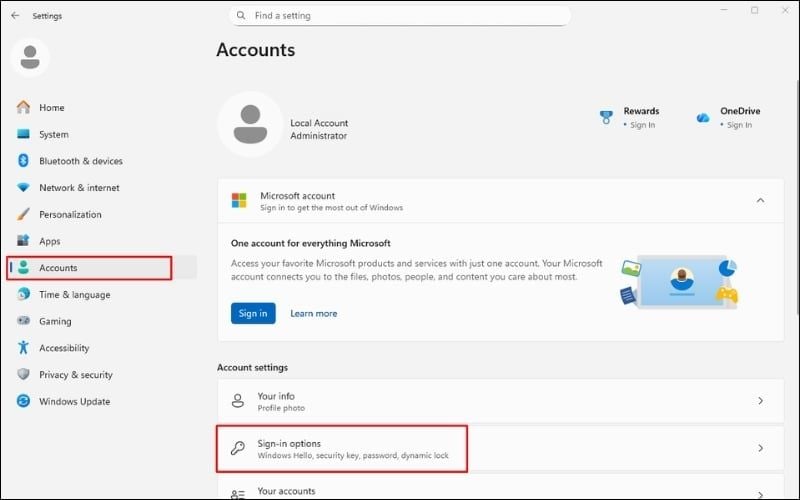Click the Accounts person icon in sidebar

pos(23,267)
